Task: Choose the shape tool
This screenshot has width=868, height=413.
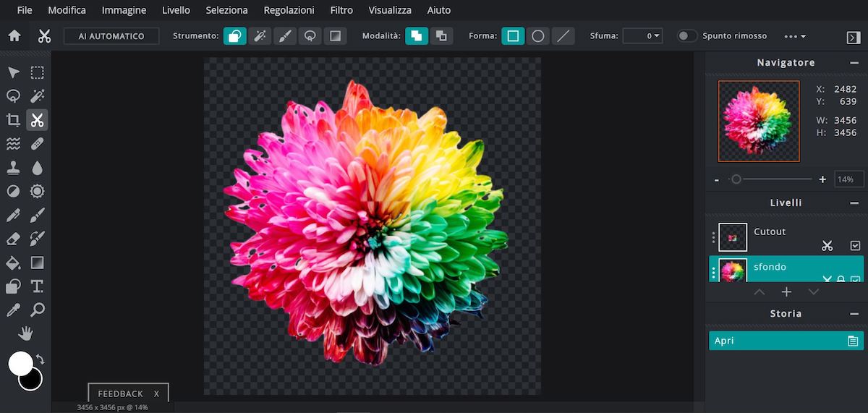Action: coord(13,286)
